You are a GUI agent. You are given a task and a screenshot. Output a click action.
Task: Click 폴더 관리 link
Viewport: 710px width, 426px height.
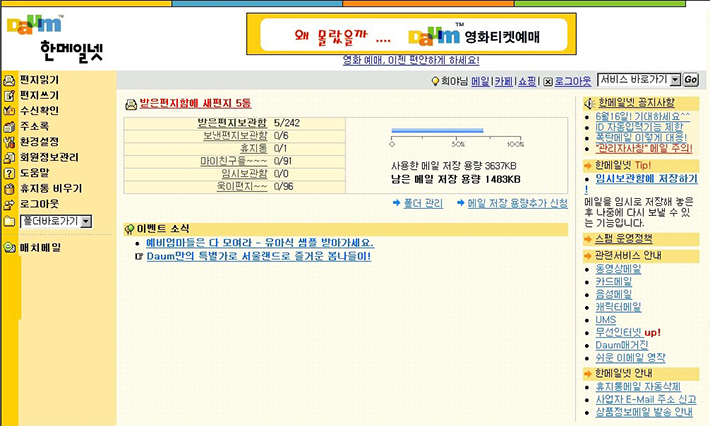423,203
